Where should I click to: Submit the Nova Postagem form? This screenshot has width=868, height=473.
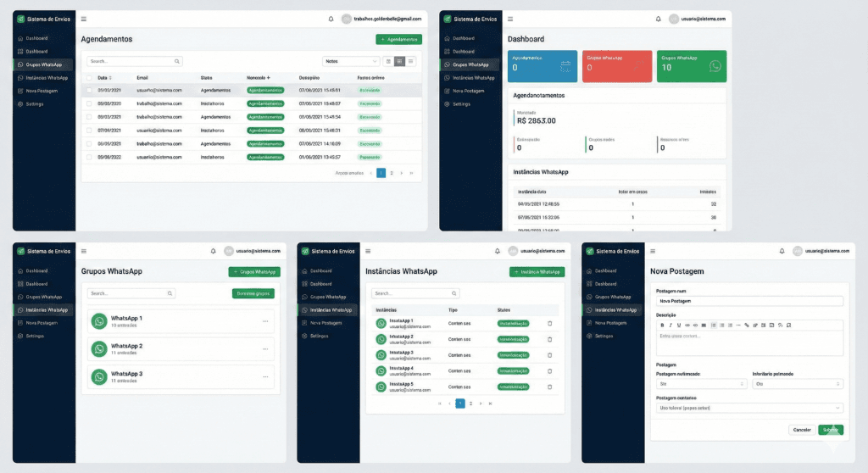(x=831, y=430)
